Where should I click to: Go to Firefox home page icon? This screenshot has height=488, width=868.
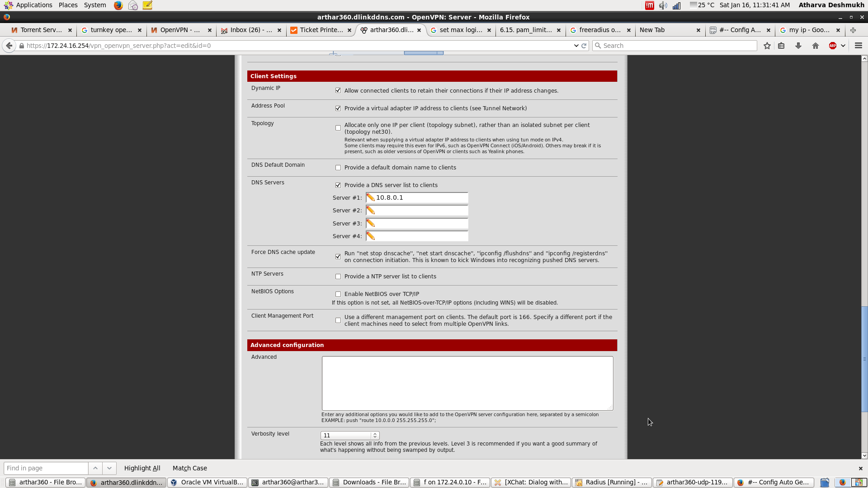tap(816, 46)
